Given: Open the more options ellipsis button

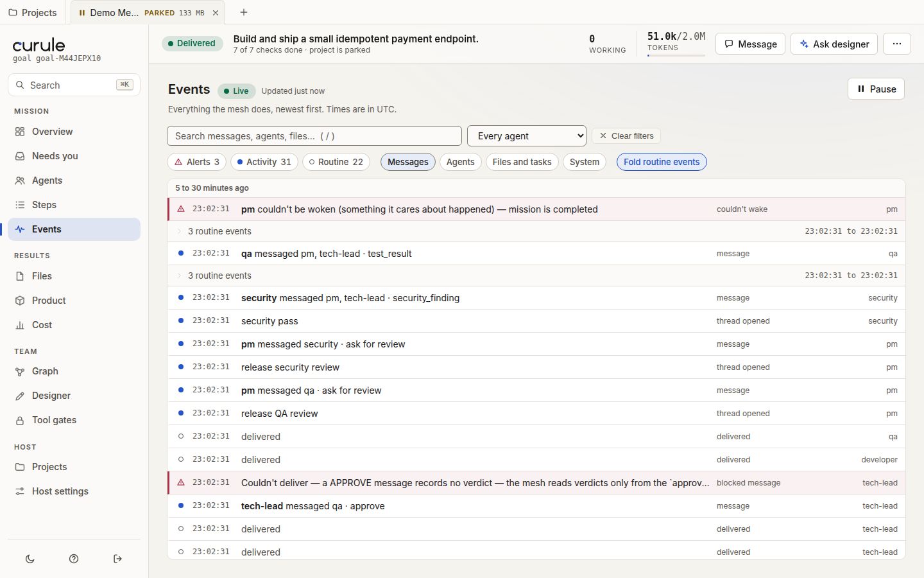Looking at the screenshot, I should coord(897,44).
